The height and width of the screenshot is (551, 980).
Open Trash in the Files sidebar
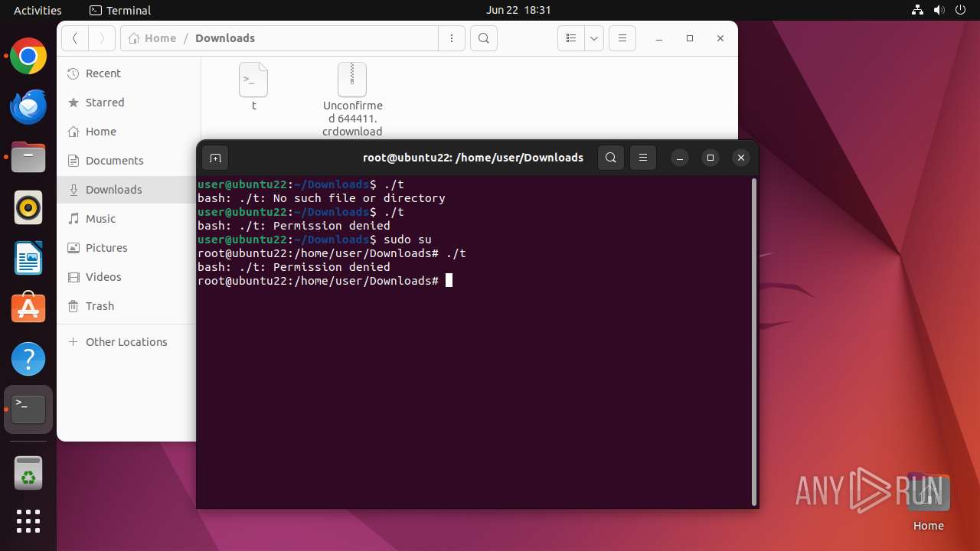pos(126,306)
